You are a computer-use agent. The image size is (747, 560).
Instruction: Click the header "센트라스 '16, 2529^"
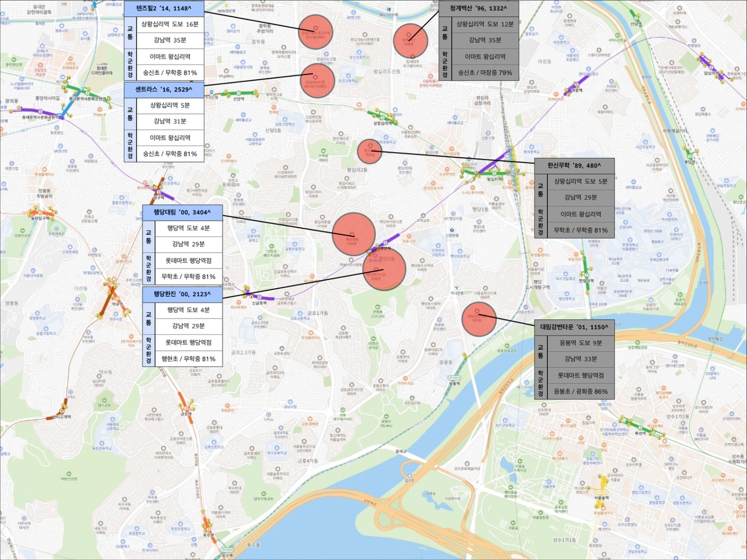pos(164,90)
